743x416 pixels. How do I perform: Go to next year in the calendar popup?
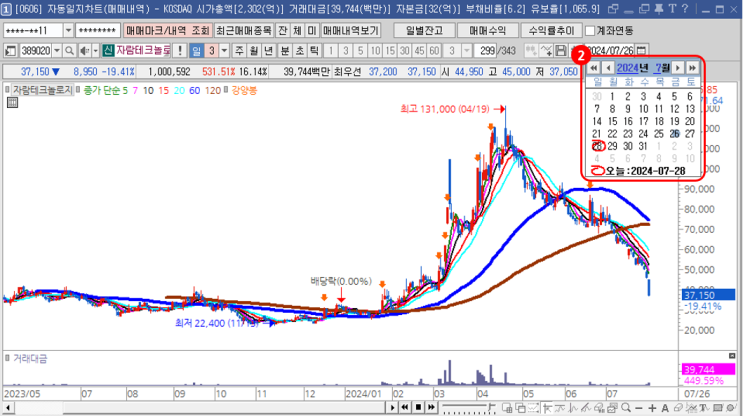click(692, 68)
